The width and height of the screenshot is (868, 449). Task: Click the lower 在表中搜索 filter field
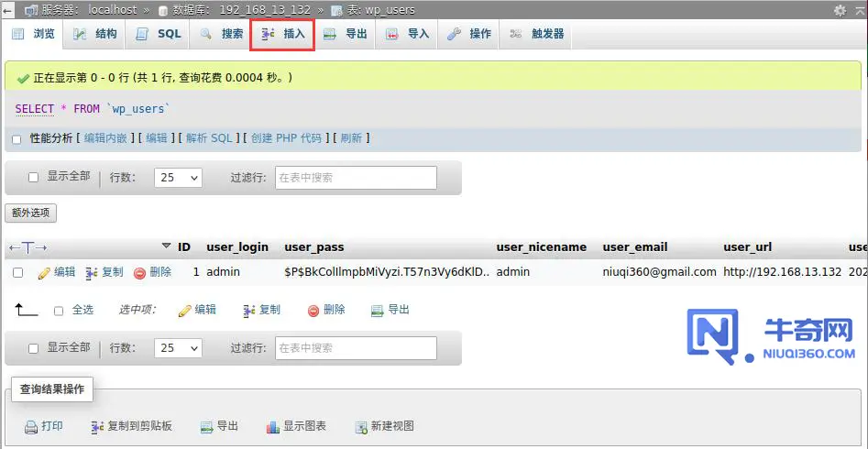356,348
